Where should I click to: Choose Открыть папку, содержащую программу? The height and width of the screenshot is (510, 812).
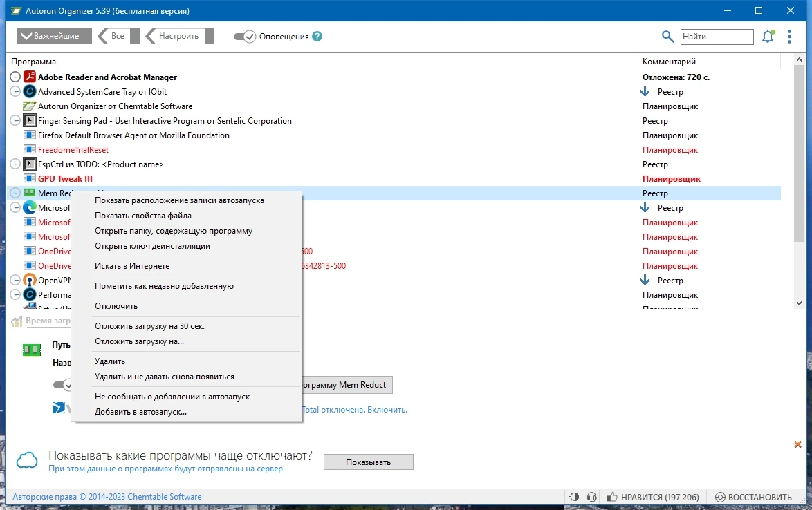[x=174, y=231]
